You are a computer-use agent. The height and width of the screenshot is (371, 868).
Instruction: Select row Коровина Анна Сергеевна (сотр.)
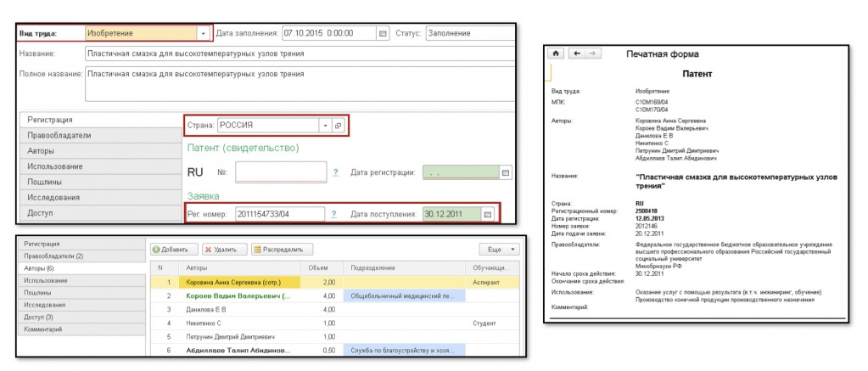[335, 283]
